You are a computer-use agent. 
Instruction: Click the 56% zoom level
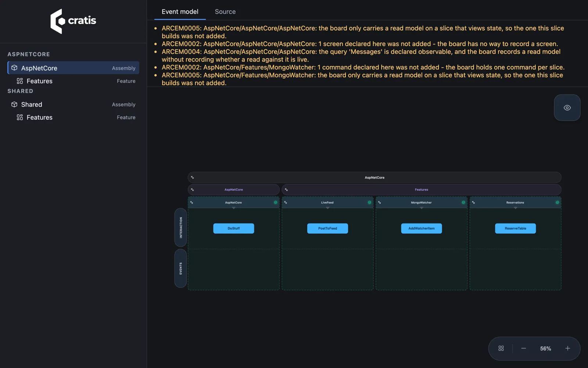click(545, 348)
